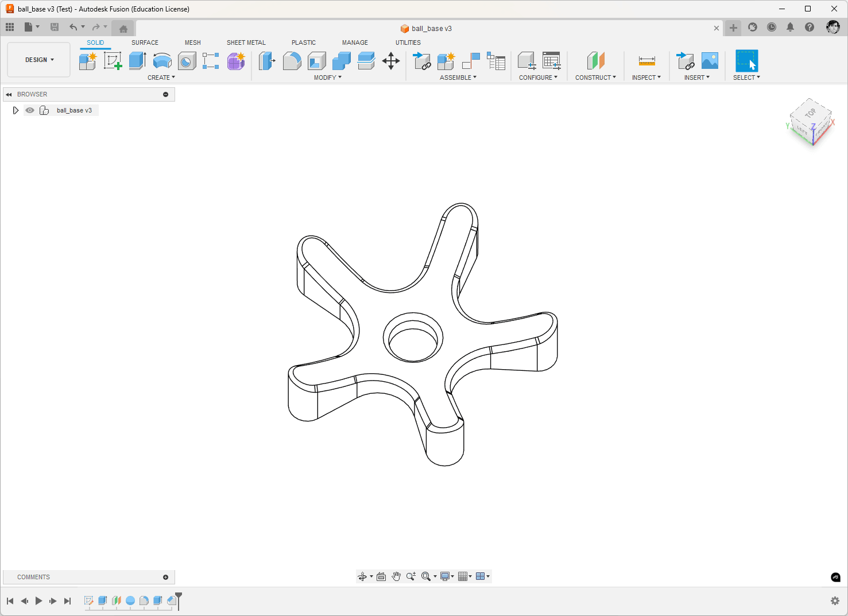The width and height of the screenshot is (848, 616).
Task: Expand the COMMENTS panel
Action: click(x=166, y=577)
